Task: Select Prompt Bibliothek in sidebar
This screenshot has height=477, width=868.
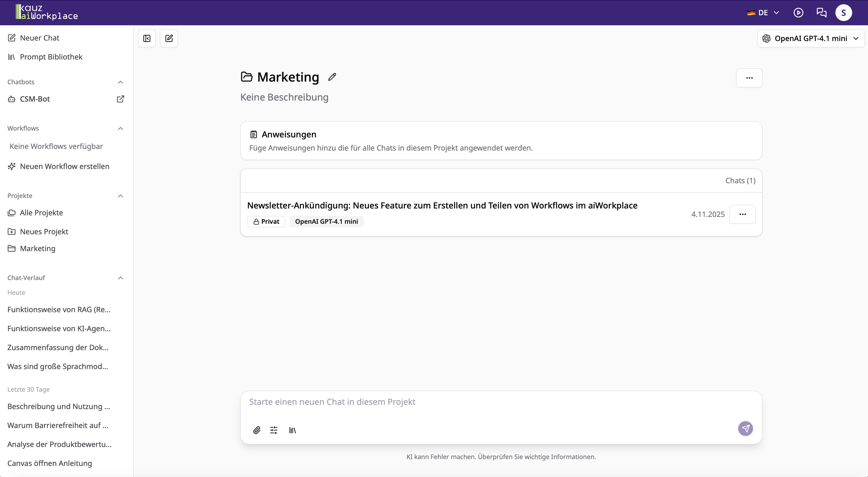Action: coord(51,57)
